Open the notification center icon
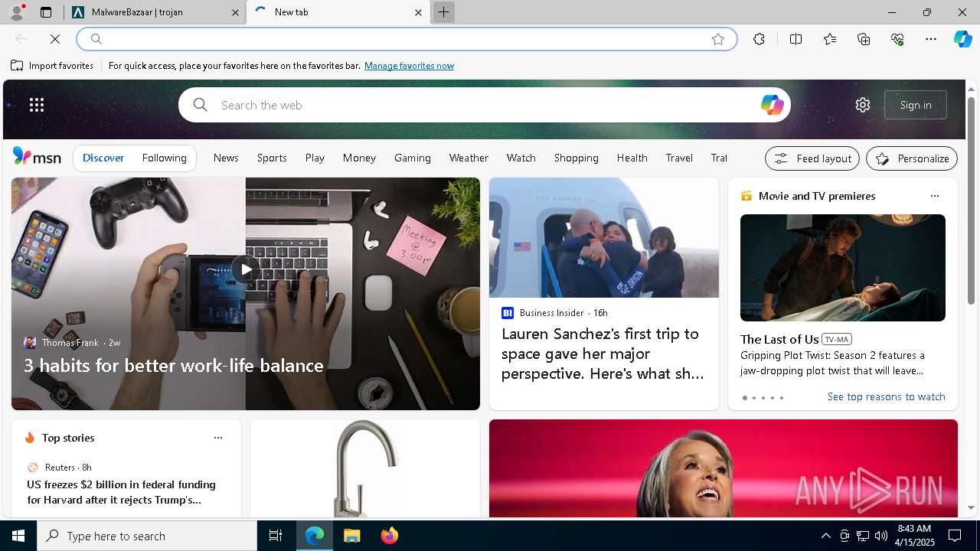Screen dimensions: 980x551 pyautogui.click(x=955, y=536)
